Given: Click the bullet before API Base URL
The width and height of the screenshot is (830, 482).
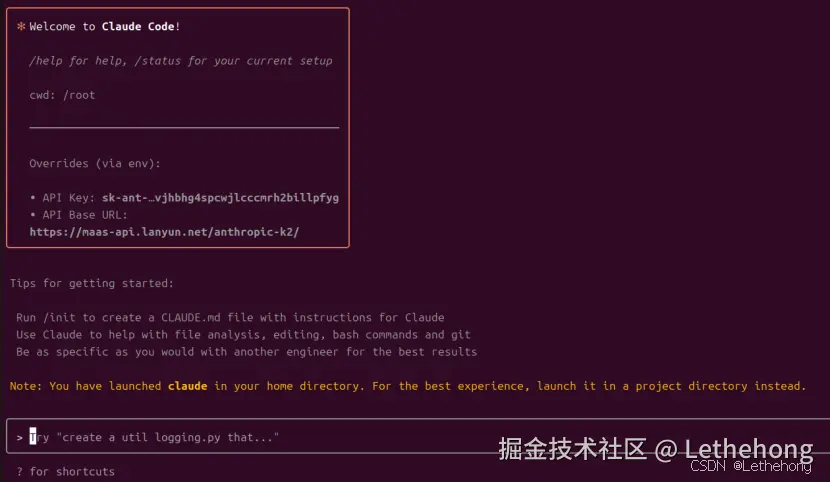Looking at the screenshot, I should pyautogui.click(x=33, y=214).
